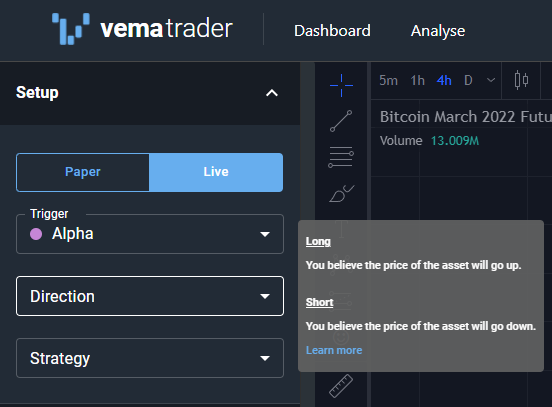Viewport: 552px width, 407px height.
Task: Select the brush drawing tool
Action: 341,193
